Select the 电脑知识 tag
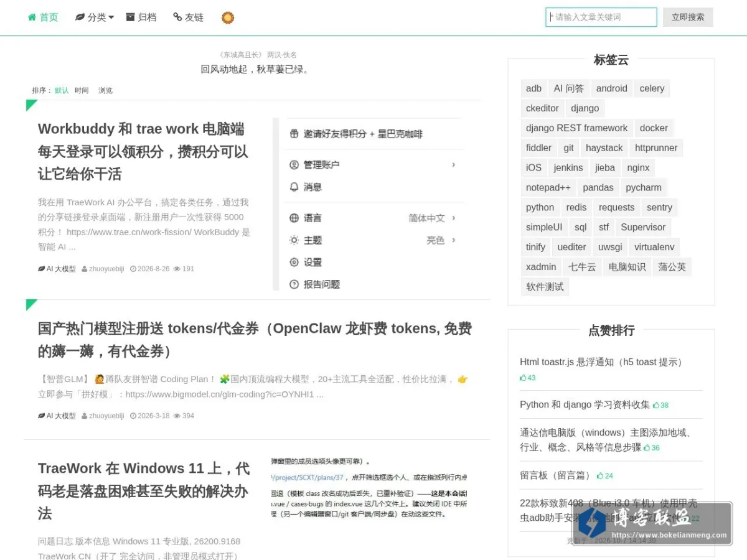 point(627,268)
